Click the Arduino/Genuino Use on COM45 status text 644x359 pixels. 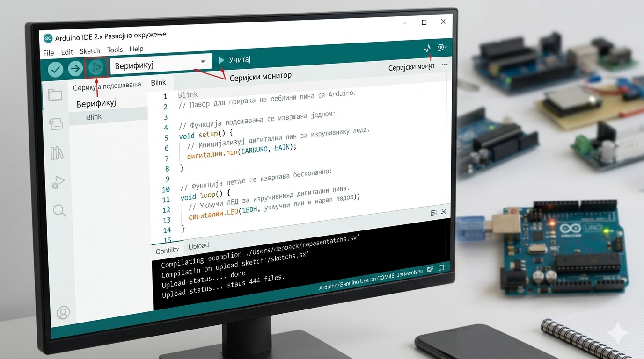(371, 280)
